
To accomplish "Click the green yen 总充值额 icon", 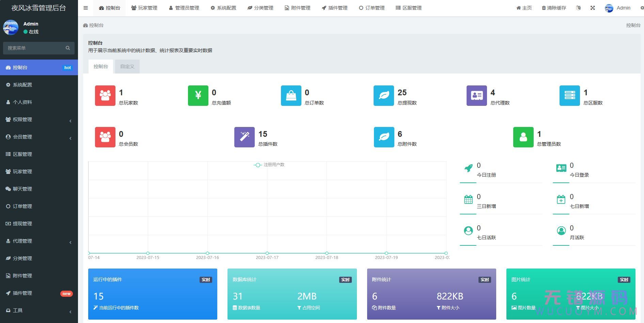I will [198, 96].
